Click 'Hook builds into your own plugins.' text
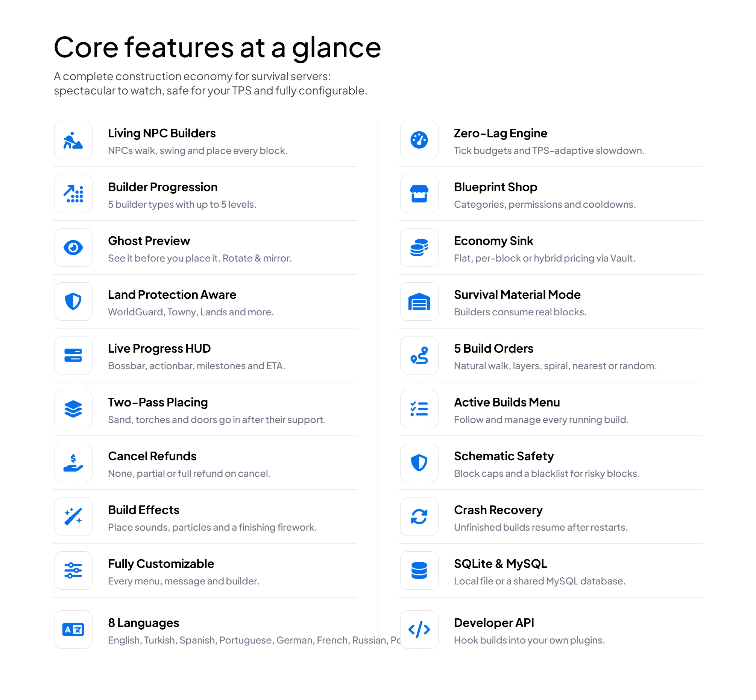The width and height of the screenshot is (756, 700). pyautogui.click(x=529, y=640)
